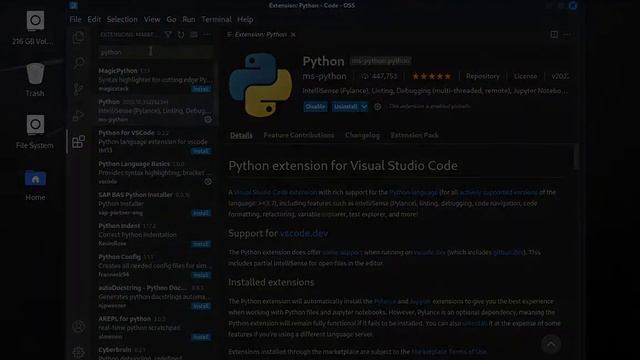640x360 pixels.
Task: Switch to the Details tab
Action: click(x=241, y=135)
